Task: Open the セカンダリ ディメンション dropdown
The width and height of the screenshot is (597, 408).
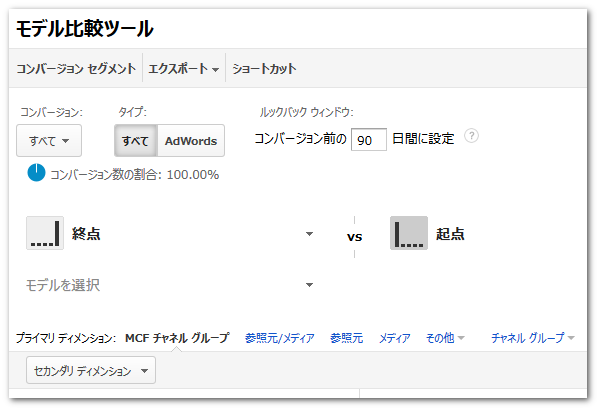Action: 91,370
